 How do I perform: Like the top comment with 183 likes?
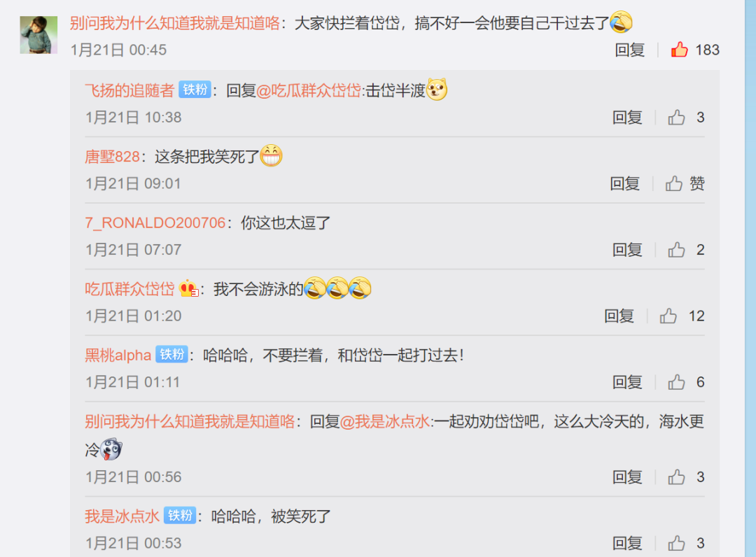pyautogui.click(x=679, y=50)
